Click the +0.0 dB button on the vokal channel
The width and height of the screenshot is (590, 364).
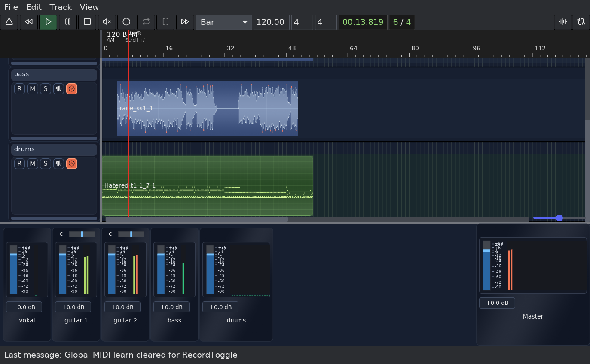24,307
